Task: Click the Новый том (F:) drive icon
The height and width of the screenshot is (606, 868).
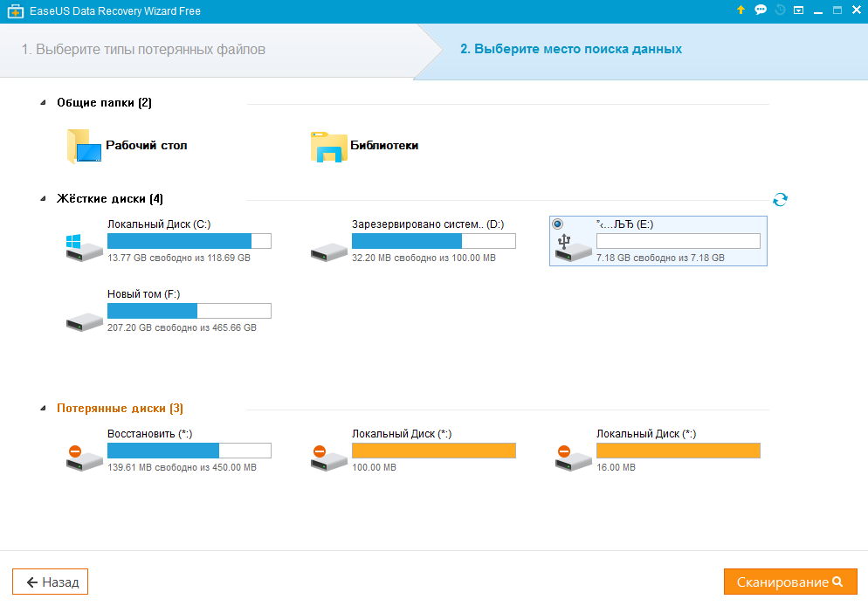Action: click(x=84, y=321)
